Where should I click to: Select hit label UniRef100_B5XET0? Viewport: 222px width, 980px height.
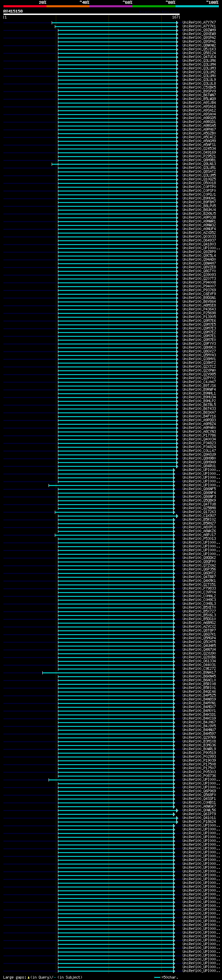point(199,608)
